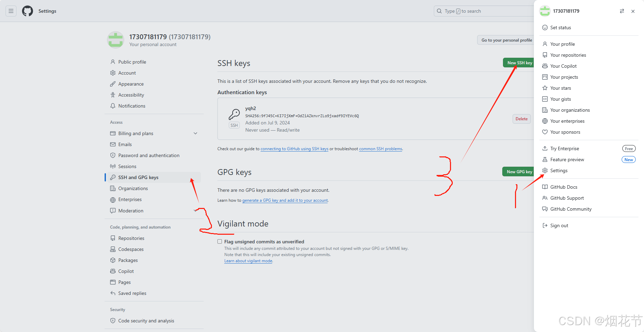Open Appearance settings
Image resolution: width=644 pixels, height=332 pixels.
point(154,84)
